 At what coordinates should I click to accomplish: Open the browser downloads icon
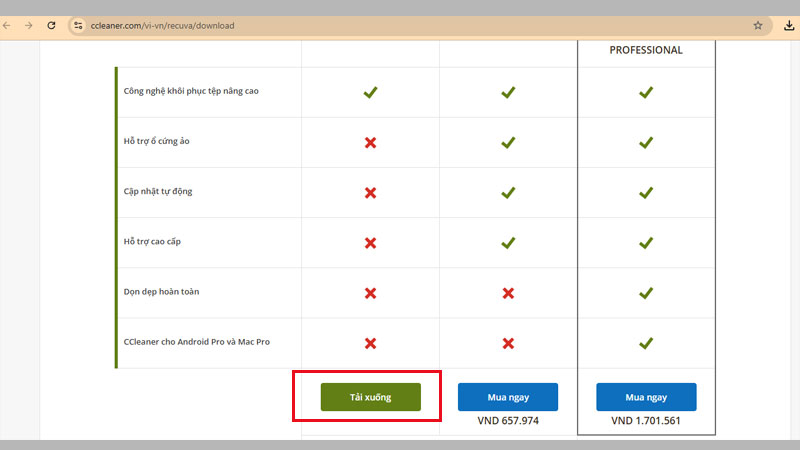(789, 25)
